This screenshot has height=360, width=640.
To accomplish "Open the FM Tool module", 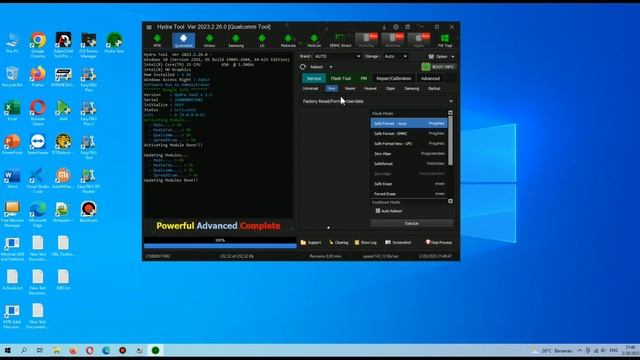I will pyautogui.click(x=444, y=40).
